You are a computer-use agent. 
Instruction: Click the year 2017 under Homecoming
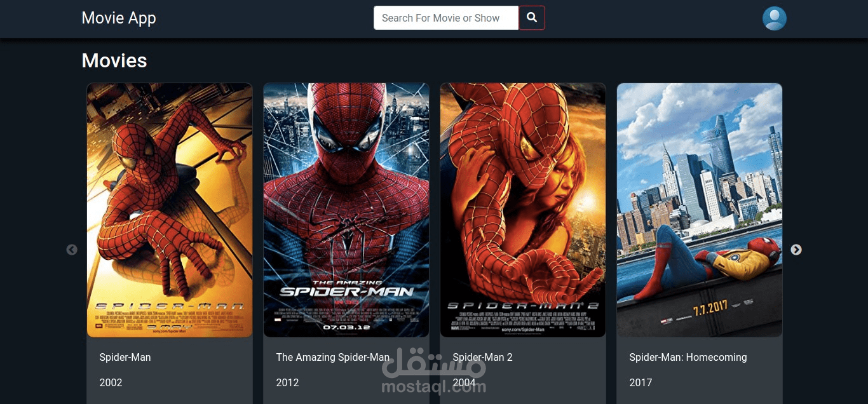[641, 382]
